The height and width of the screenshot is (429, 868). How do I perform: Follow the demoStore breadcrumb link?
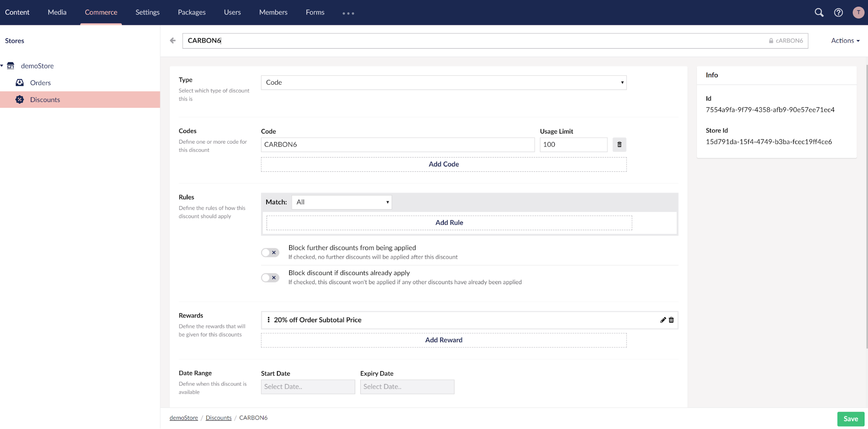click(x=184, y=418)
